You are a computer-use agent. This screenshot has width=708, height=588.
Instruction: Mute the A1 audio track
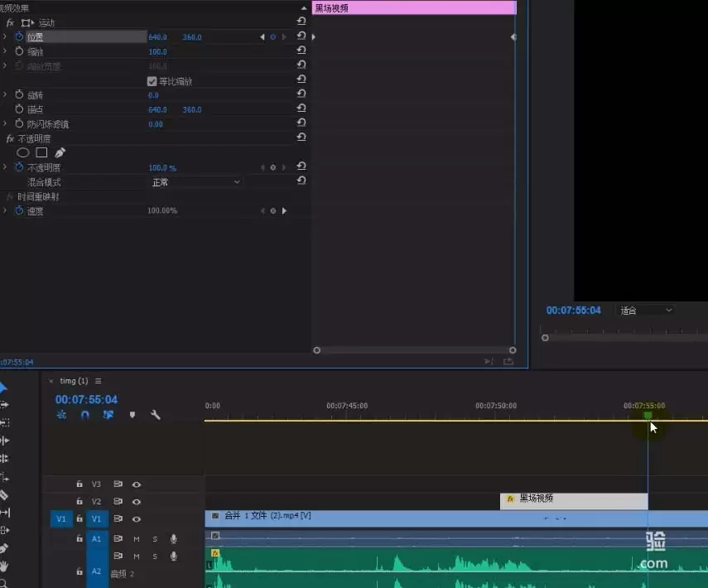click(137, 539)
